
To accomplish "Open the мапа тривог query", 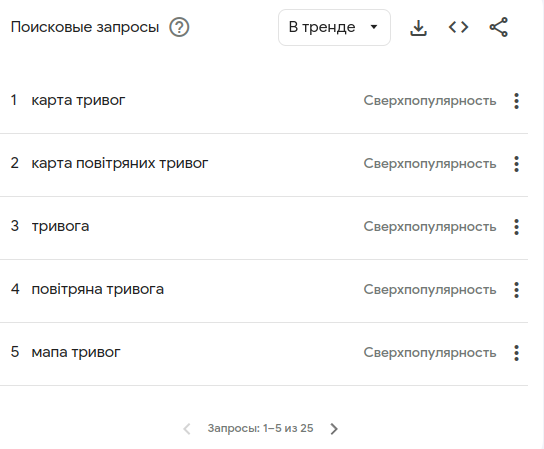I will [x=76, y=352].
